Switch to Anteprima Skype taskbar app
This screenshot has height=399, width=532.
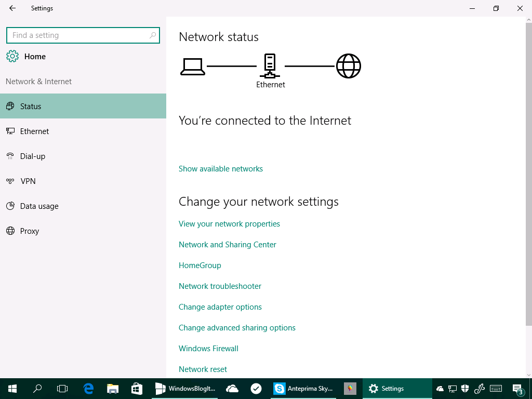(x=303, y=389)
